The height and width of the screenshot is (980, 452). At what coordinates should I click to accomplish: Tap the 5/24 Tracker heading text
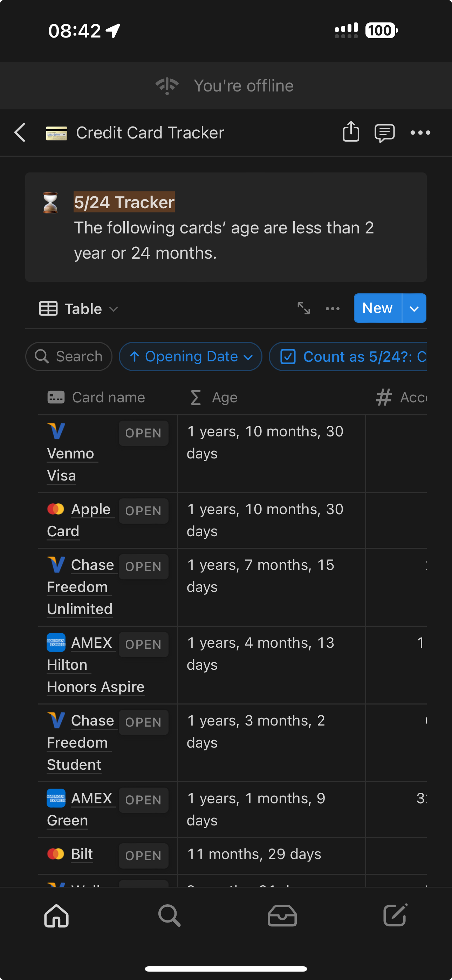pyautogui.click(x=124, y=202)
